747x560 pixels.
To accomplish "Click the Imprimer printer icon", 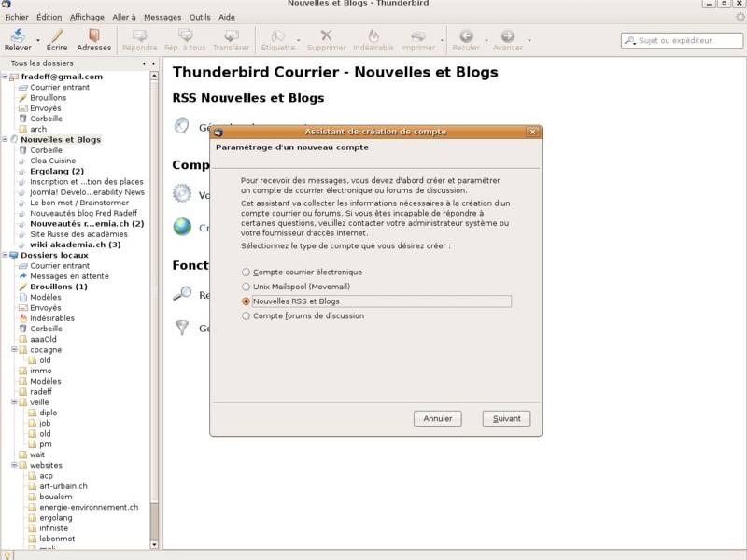I will (417, 35).
